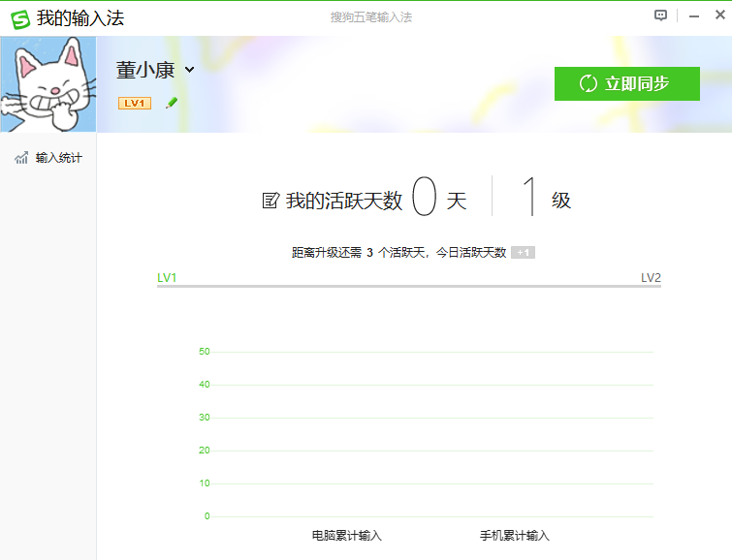This screenshot has width=732, height=560.
Task: Click the +1 active-day badge
Action: coord(523,253)
